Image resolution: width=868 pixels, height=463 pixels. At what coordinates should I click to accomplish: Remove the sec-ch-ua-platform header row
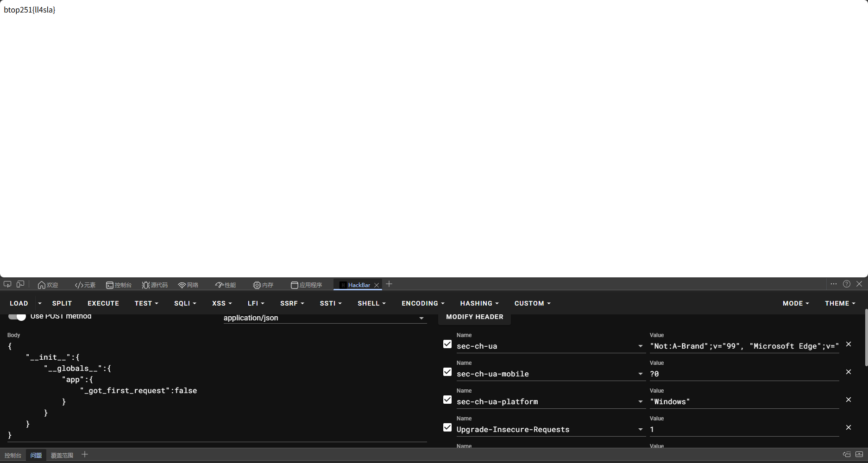pyautogui.click(x=849, y=400)
